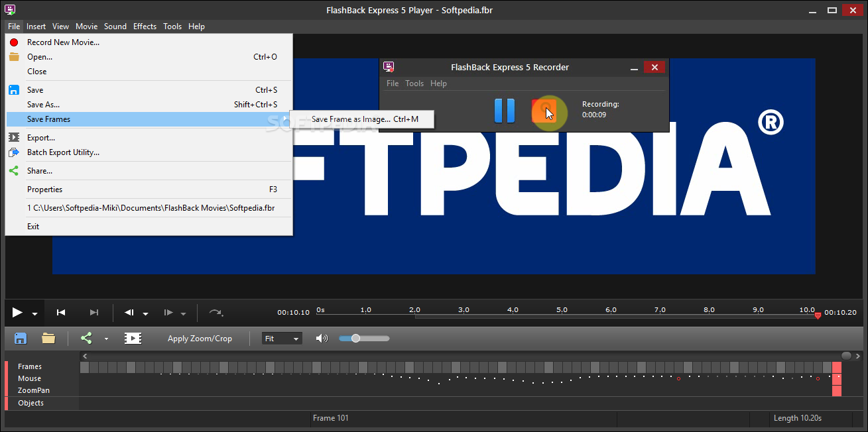Click the 00:10.10 current time display
Viewport: 868px width, 432px height.
pyautogui.click(x=294, y=312)
